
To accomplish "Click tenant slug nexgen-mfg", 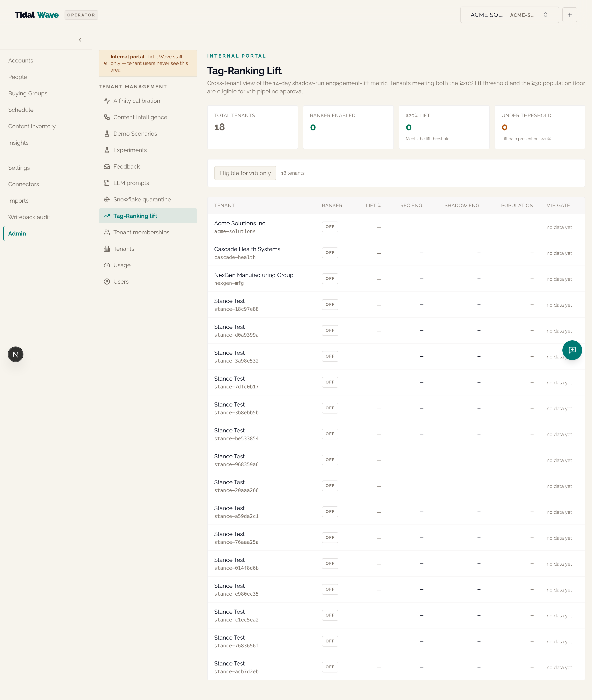I will 229,283.
